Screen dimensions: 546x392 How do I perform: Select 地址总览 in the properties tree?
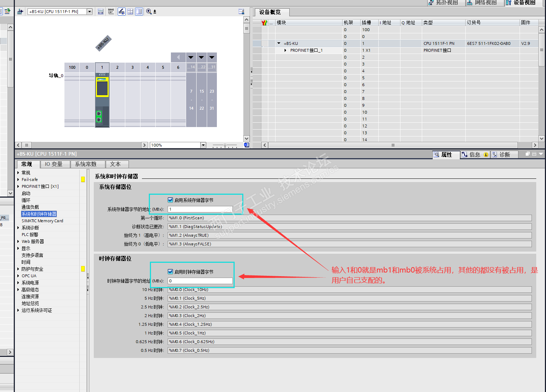click(30, 303)
